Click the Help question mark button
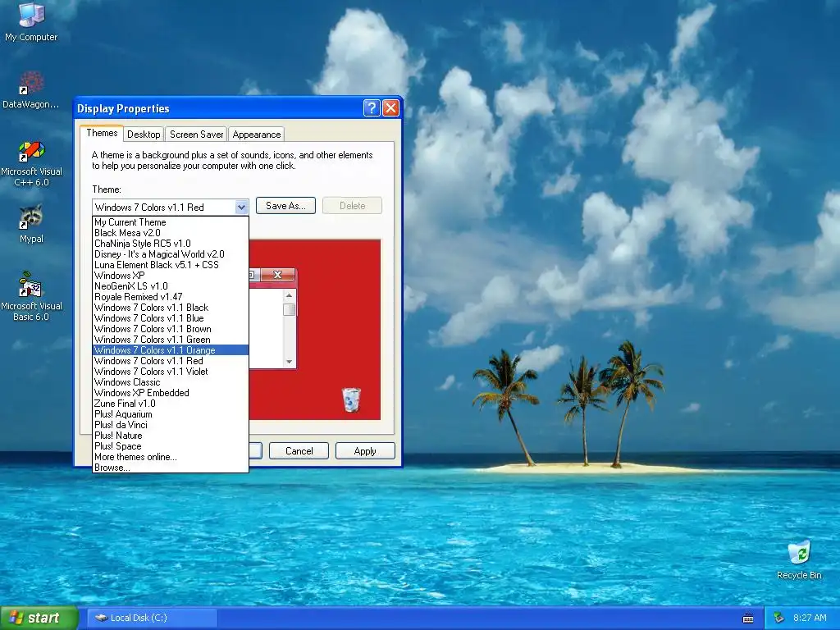This screenshot has width=840, height=630. pyautogui.click(x=372, y=108)
